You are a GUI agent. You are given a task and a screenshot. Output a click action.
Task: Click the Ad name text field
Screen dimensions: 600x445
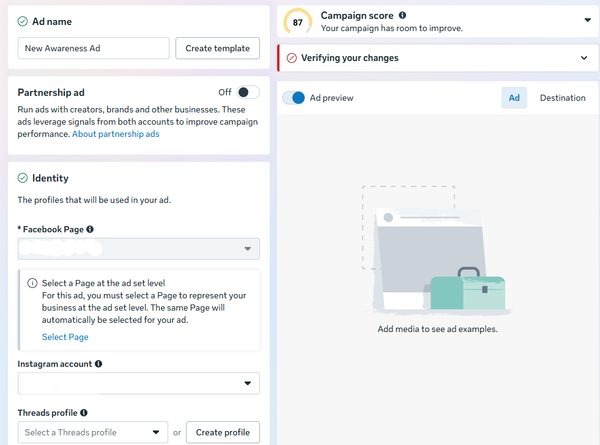click(x=93, y=48)
